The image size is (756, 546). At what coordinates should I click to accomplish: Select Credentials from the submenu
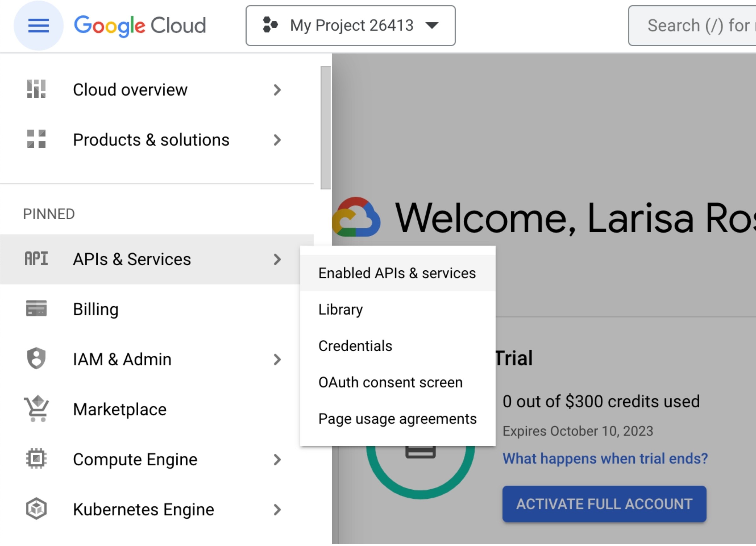click(398, 346)
